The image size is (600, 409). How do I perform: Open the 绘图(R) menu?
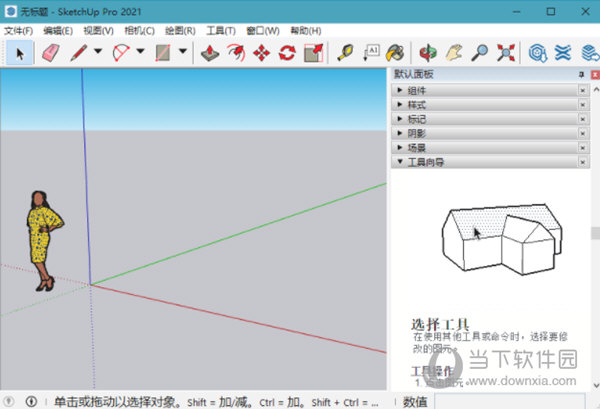(180, 31)
